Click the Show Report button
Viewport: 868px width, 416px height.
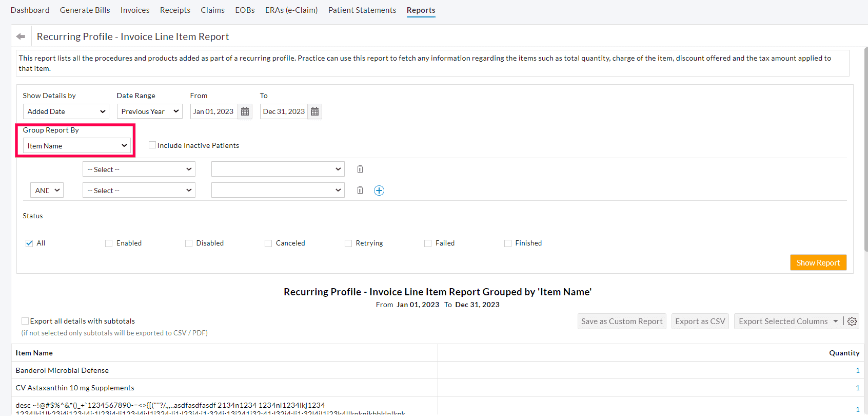coord(818,262)
